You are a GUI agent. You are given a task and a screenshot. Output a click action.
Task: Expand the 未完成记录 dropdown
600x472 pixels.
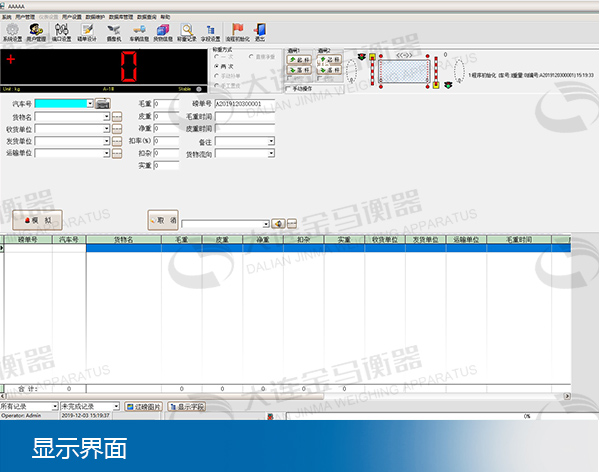tap(115, 407)
